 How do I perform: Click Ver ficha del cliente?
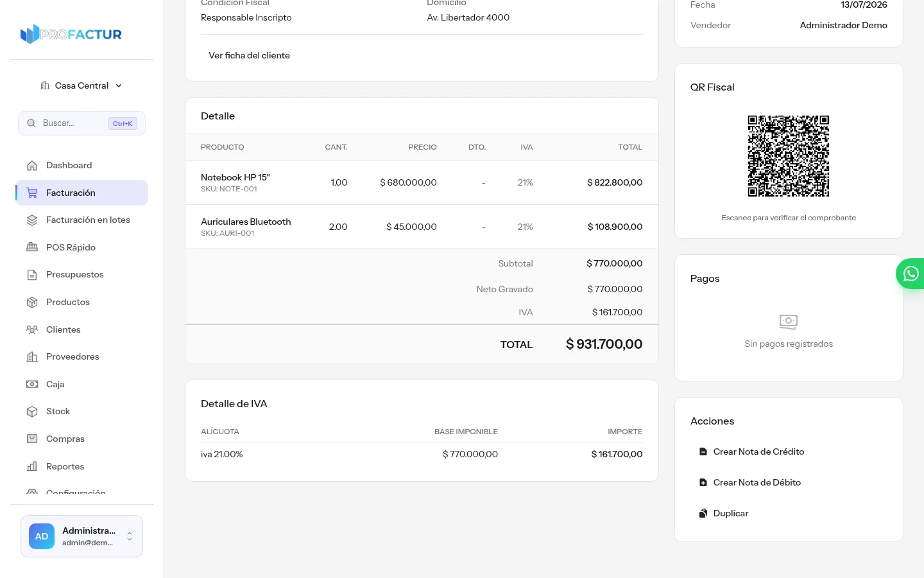[249, 55]
